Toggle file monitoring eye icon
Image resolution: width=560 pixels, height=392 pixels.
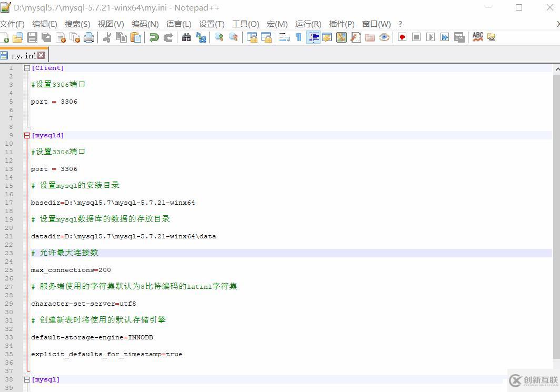tap(384, 37)
